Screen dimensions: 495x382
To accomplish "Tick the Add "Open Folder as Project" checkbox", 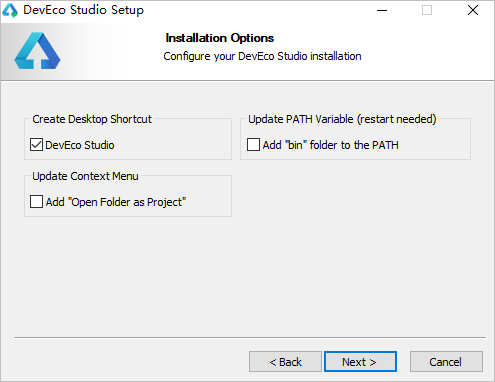I will pyautogui.click(x=36, y=202).
